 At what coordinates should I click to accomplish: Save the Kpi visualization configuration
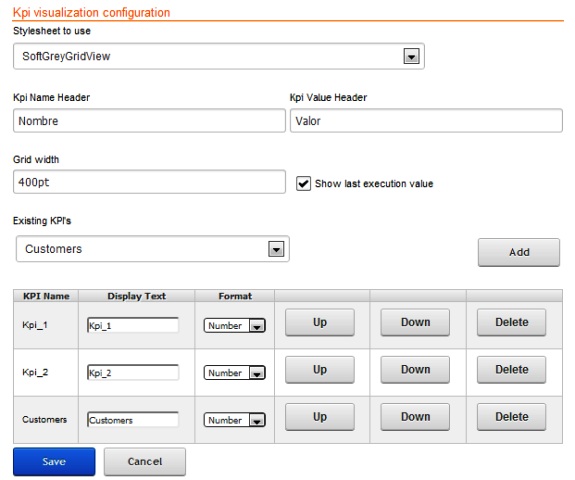pos(54,462)
